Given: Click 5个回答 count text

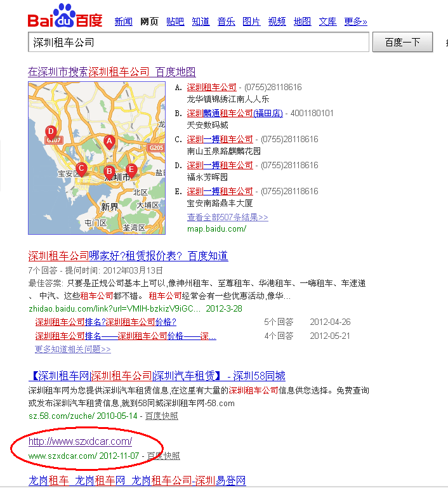Looking at the screenshot, I should (x=279, y=322).
